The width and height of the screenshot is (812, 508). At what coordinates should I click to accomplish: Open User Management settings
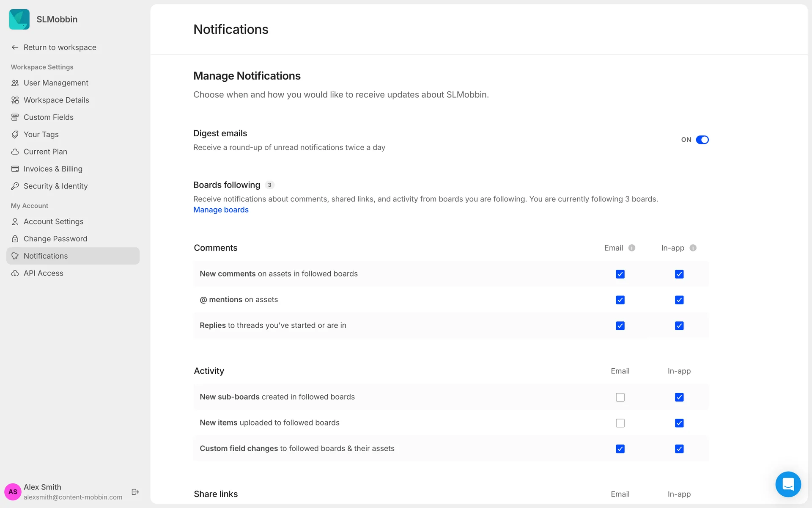click(x=56, y=83)
